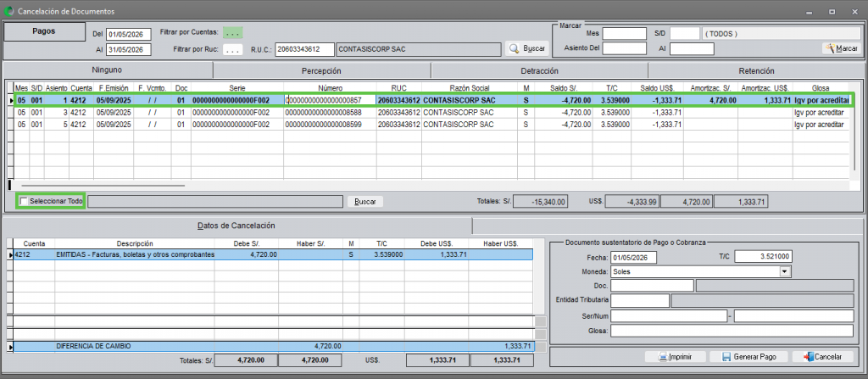The image size is (868, 379).
Task: Open the Datos de Cancelación tab
Action: [x=237, y=226]
